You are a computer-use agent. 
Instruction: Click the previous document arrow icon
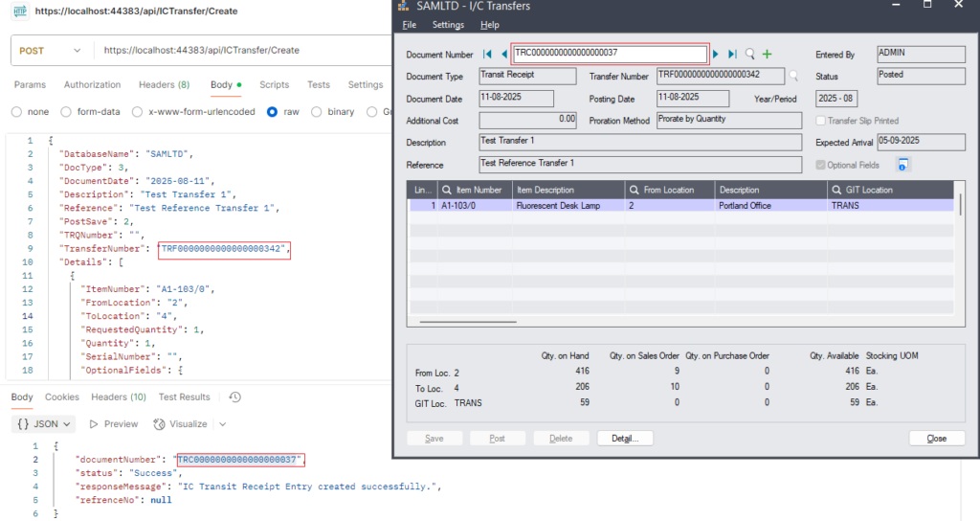click(503, 55)
